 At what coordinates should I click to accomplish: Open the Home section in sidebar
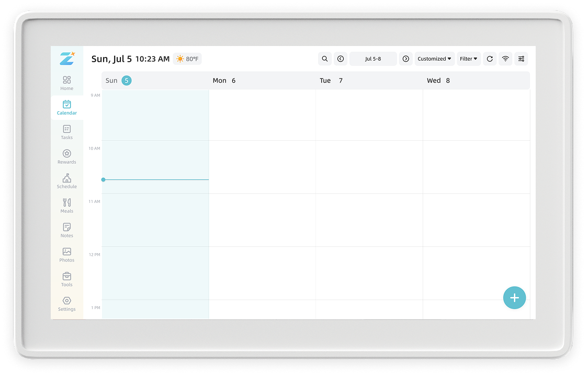tap(67, 83)
